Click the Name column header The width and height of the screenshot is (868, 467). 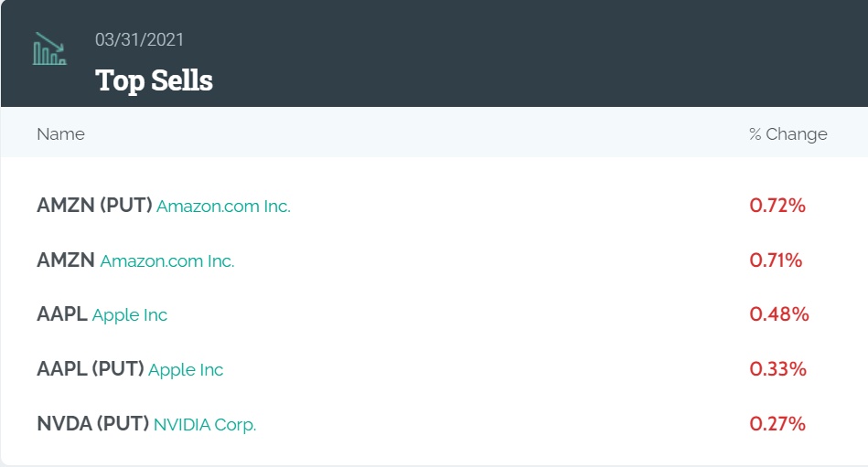click(x=60, y=134)
